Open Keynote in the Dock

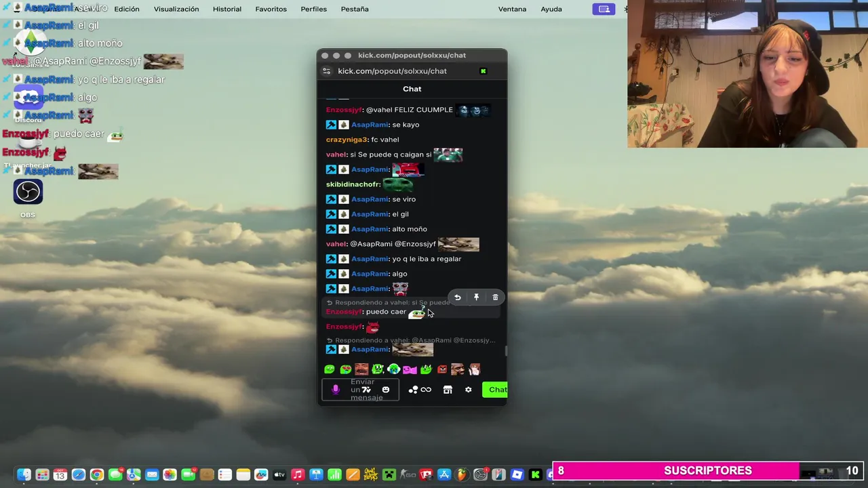click(x=316, y=475)
